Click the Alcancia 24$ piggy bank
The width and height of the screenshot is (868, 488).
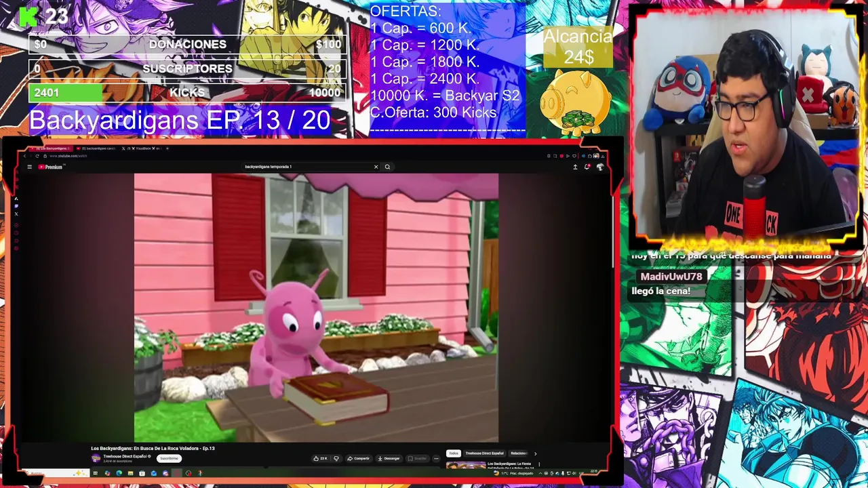click(x=577, y=102)
